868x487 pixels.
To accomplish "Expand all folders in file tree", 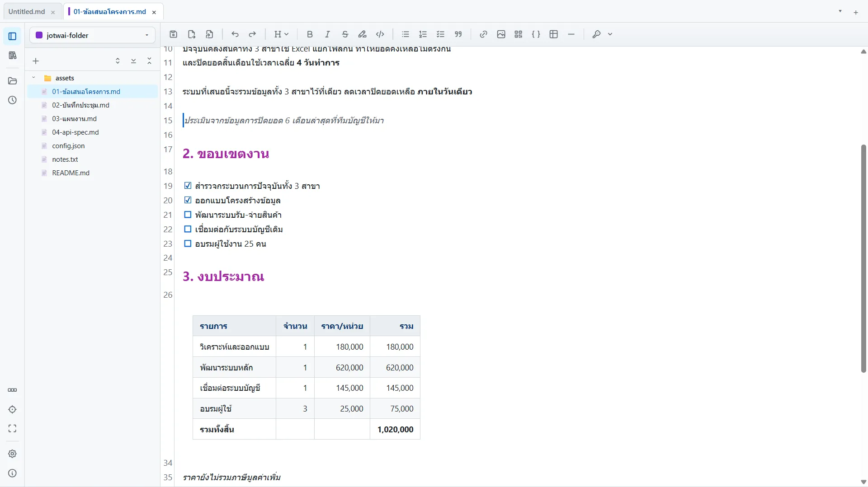I will 133,61.
